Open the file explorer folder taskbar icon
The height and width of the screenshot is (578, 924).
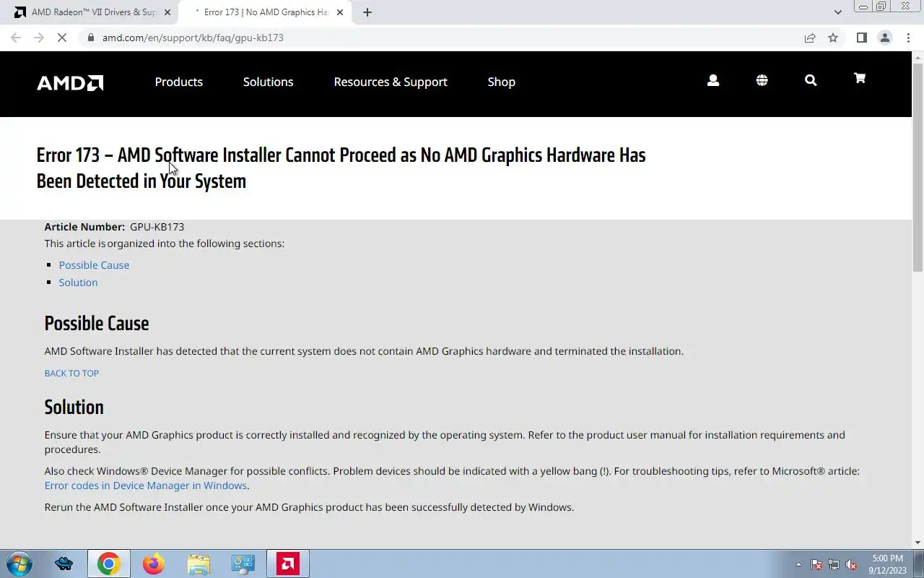point(198,564)
